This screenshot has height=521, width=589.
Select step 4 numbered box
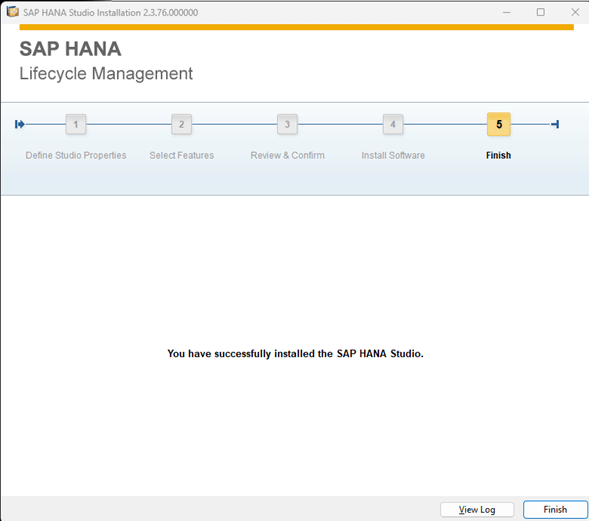coord(393,124)
